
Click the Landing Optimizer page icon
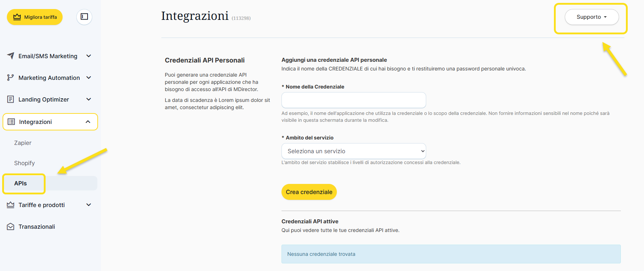click(10, 99)
